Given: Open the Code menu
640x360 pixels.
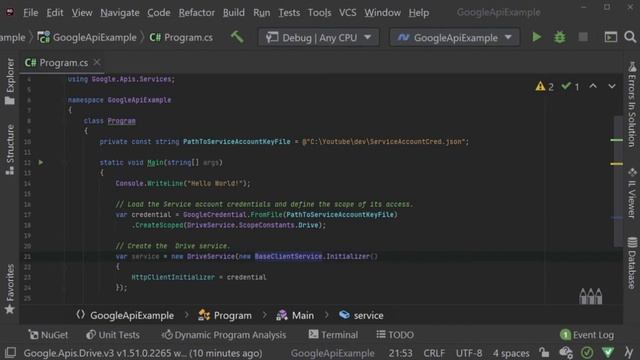Looking at the screenshot, I should pos(159,13).
